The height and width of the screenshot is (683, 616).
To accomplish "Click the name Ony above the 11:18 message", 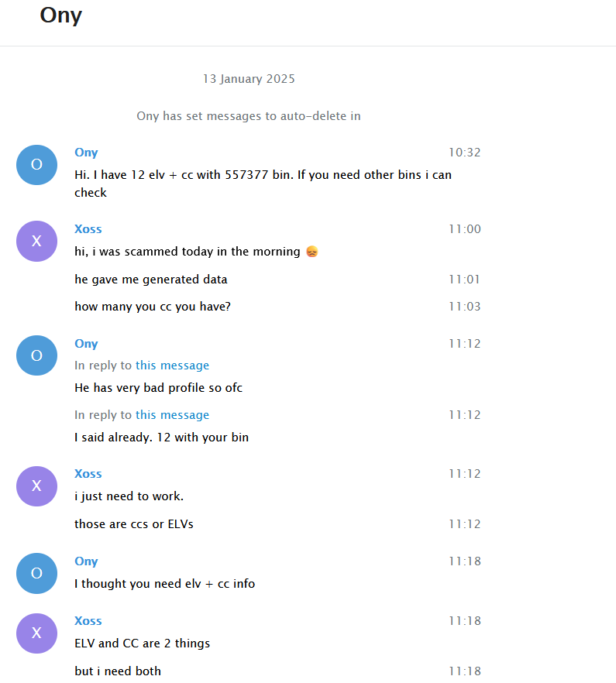I will (86, 561).
